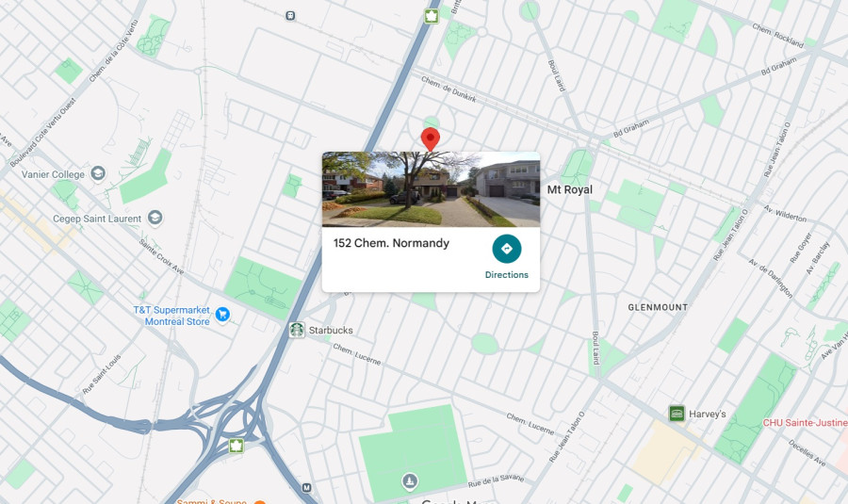Select the Cegep Saint Laurent graduation icon

[155, 218]
